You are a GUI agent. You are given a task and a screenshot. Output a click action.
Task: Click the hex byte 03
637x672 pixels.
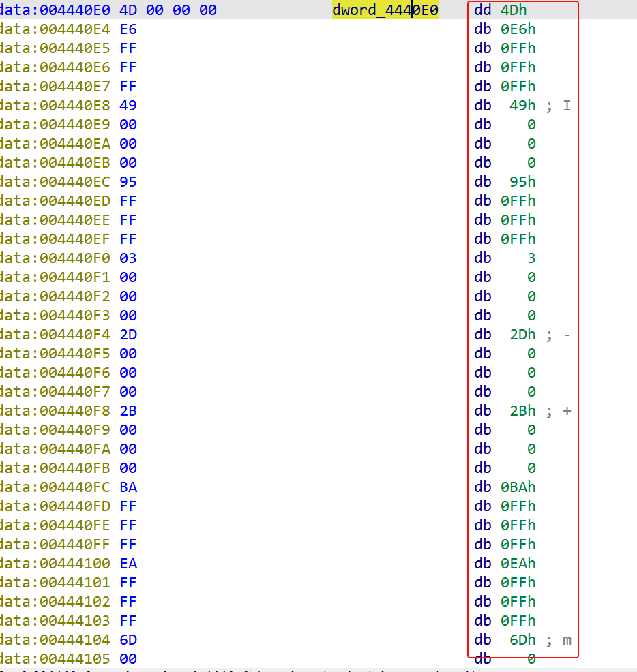coord(128,258)
